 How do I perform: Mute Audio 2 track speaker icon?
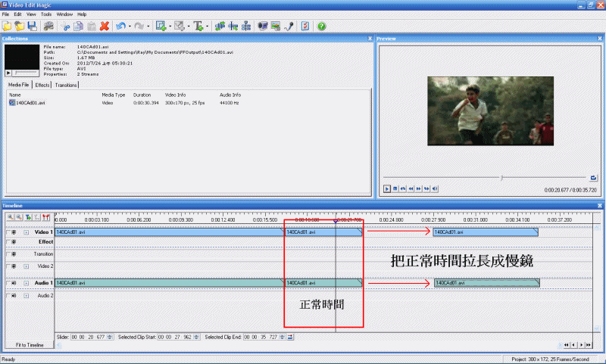point(14,296)
